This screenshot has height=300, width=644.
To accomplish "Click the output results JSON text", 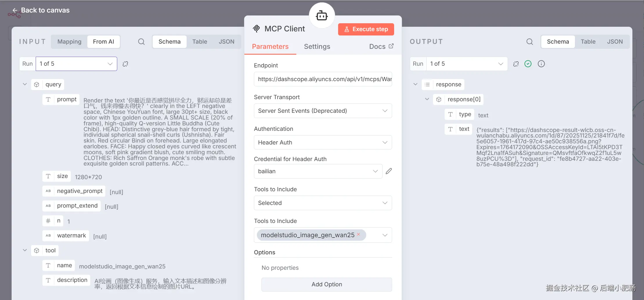I will pyautogui.click(x=550, y=147).
